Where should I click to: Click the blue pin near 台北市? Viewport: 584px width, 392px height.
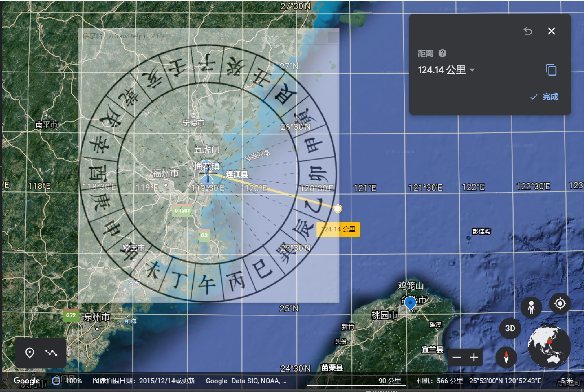pos(410,303)
